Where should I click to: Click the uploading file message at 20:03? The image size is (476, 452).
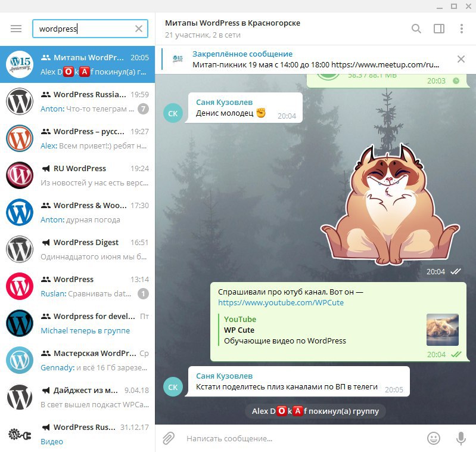click(x=388, y=81)
